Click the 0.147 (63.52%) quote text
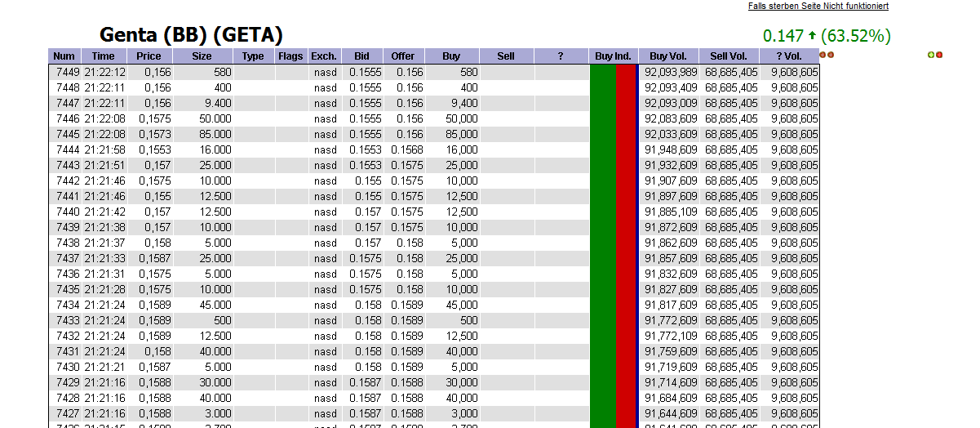This screenshot has width=980, height=428. coord(827,36)
